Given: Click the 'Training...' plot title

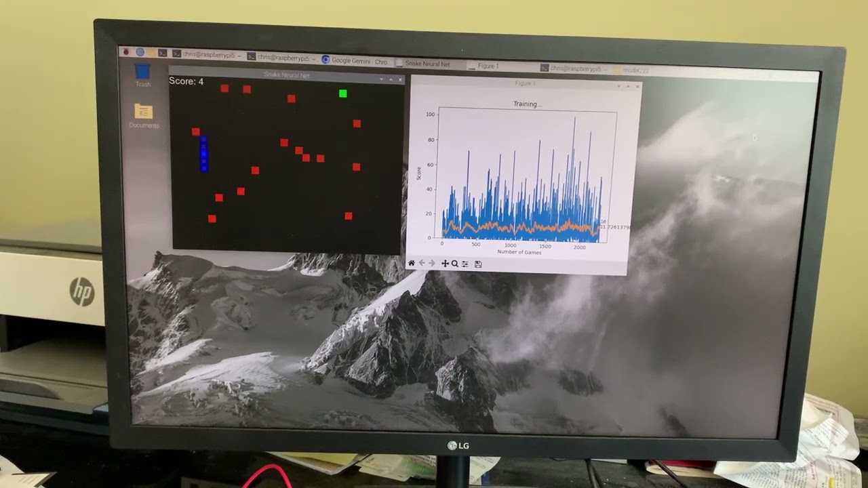Looking at the screenshot, I should (527, 104).
